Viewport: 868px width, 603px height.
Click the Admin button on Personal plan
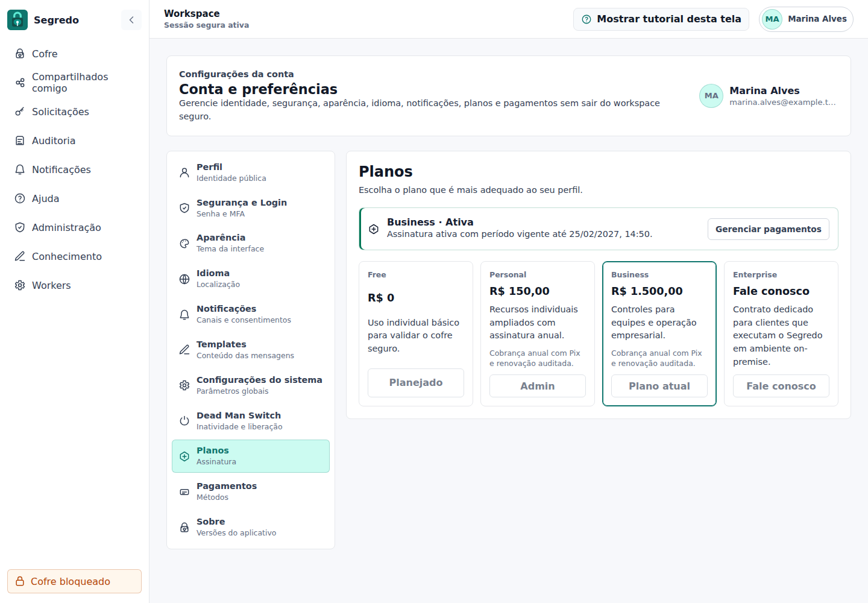click(x=538, y=386)
